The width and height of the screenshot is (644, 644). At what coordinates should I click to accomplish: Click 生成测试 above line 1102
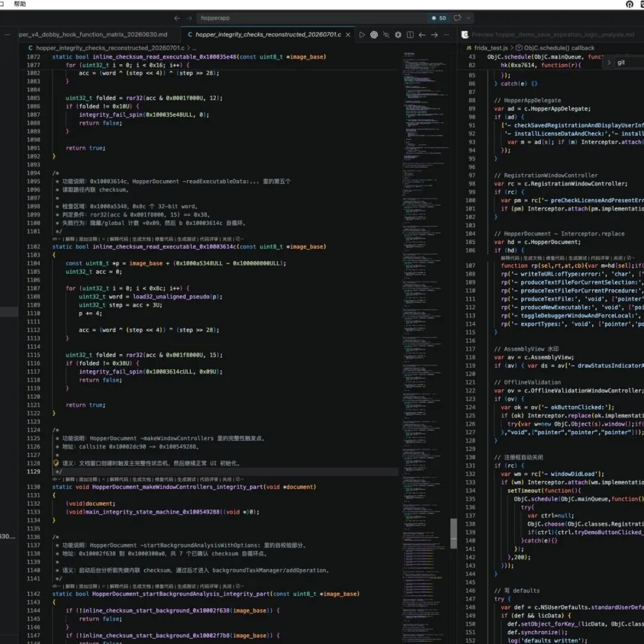point(187,239)
